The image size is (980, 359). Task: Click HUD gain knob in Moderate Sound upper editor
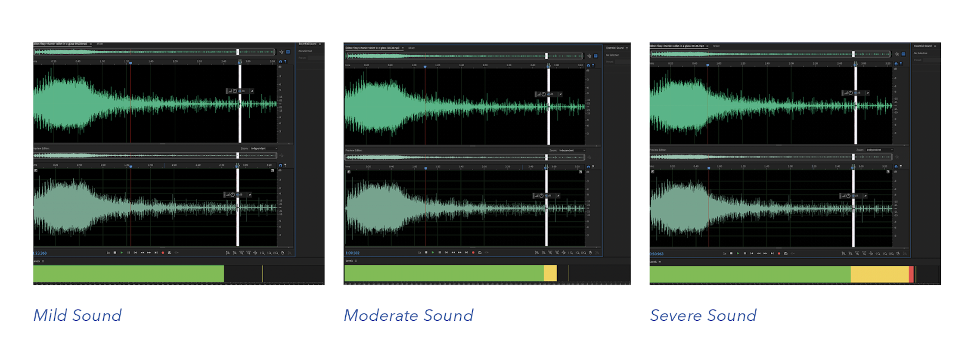pyautogui.click(x=544, y=94)
